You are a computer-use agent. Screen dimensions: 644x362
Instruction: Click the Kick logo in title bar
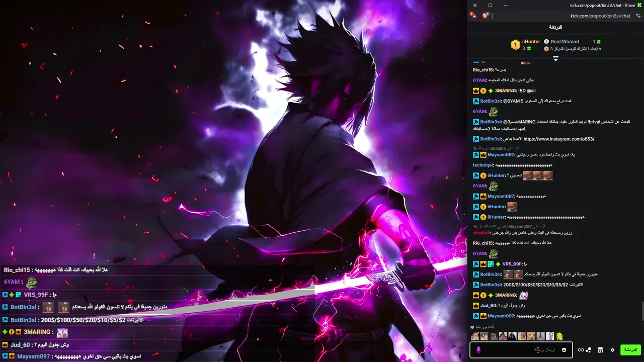point(639,5)
